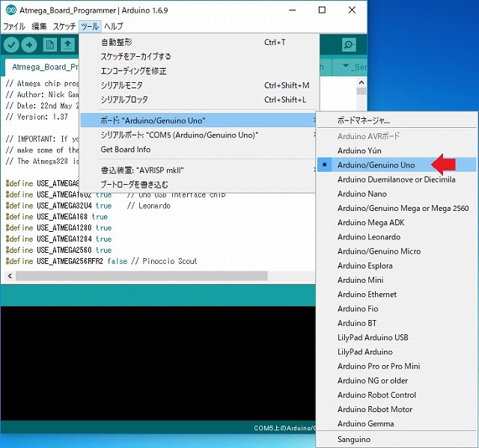Click the code line USE_ATMEGA32U4 true
The width and height of the screenshot is (479, 448).
(88, 206)
